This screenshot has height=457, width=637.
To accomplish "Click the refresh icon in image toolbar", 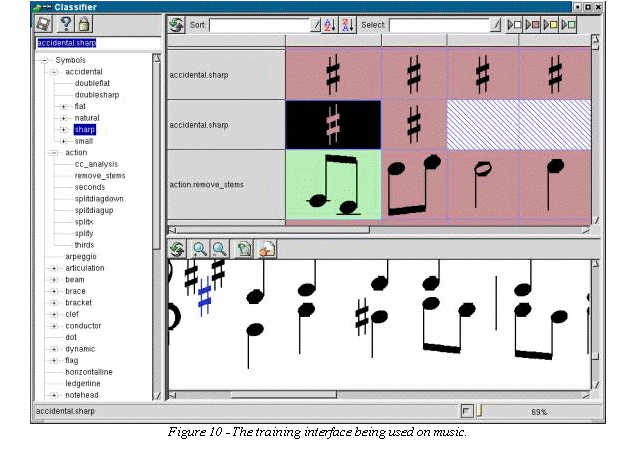I will click(x=176, y=250).
